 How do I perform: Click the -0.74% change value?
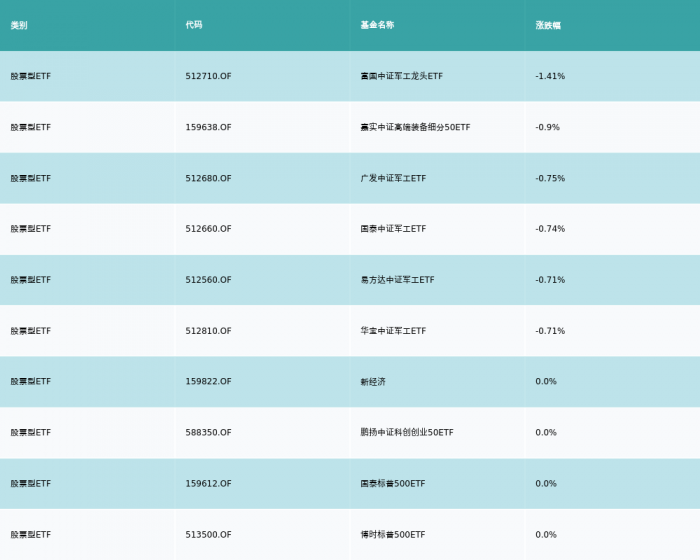click(550, 229)
